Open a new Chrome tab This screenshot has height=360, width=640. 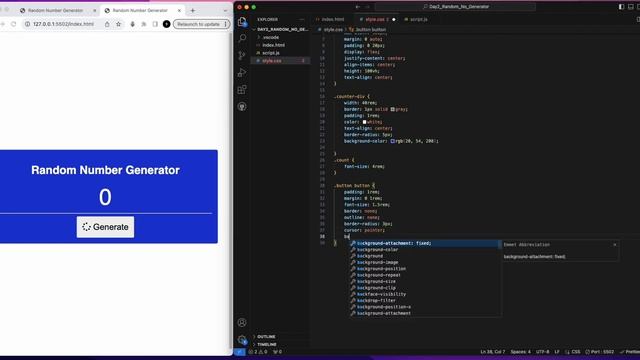click(x=193, y=10)
